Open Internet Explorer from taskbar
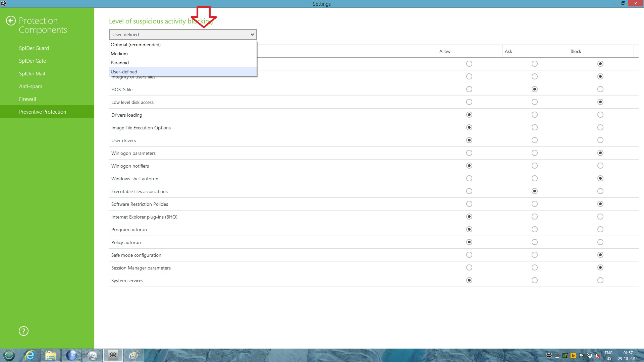 point(30,355)
